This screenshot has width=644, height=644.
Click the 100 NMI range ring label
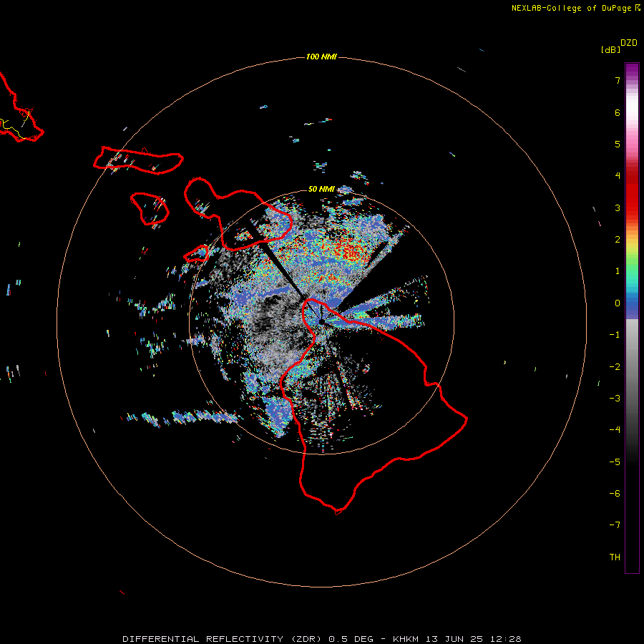coord(321,57)
